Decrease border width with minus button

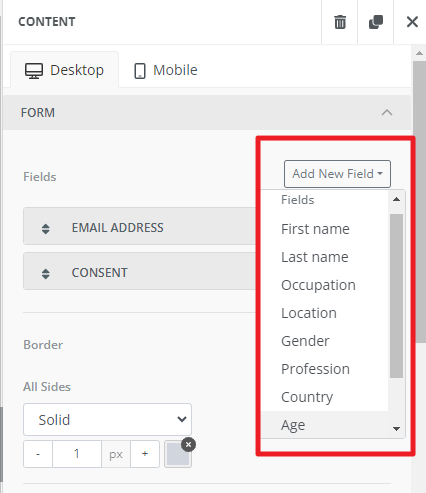coord(38,454)
